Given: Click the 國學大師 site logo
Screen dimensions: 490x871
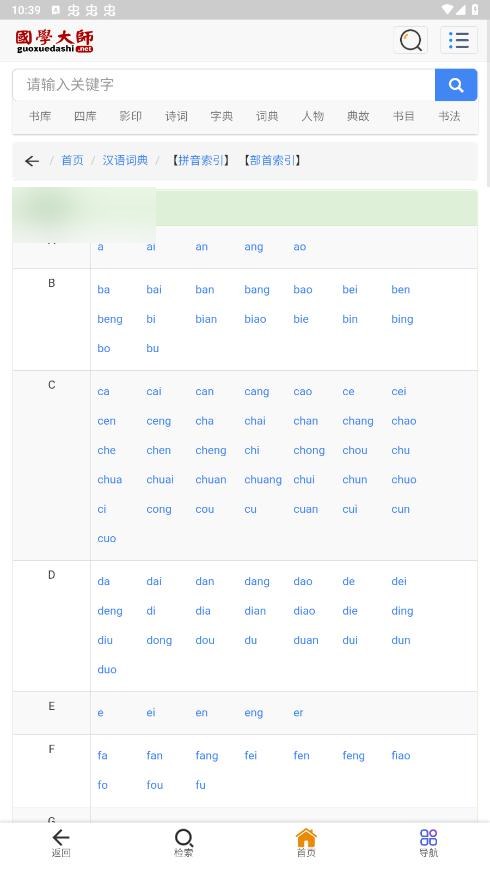Looking at the screenshot, I should (54, 41).
